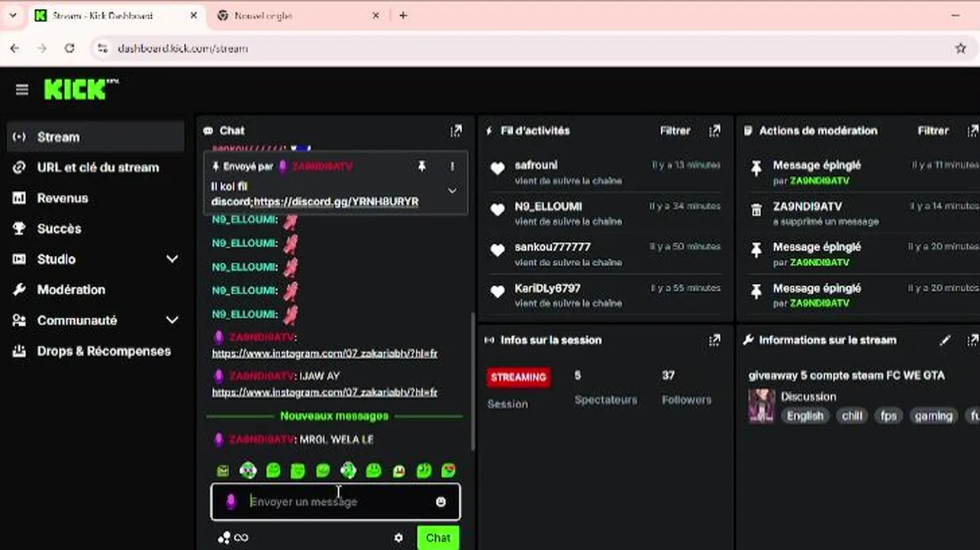Open the pinned Discord invite link
This screenshot has width=980, height=550.
[x=336, y=202]
